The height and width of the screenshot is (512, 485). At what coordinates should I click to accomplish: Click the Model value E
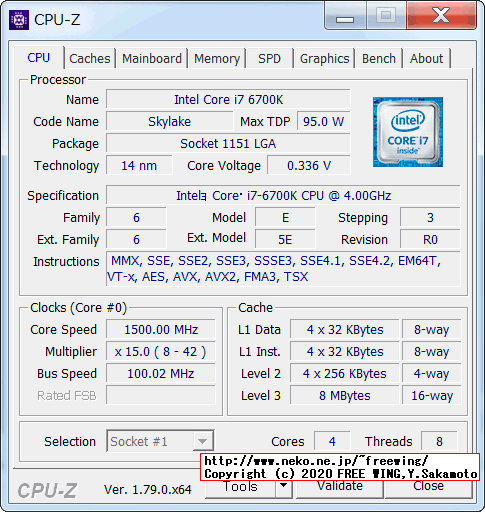click(285, 217)
